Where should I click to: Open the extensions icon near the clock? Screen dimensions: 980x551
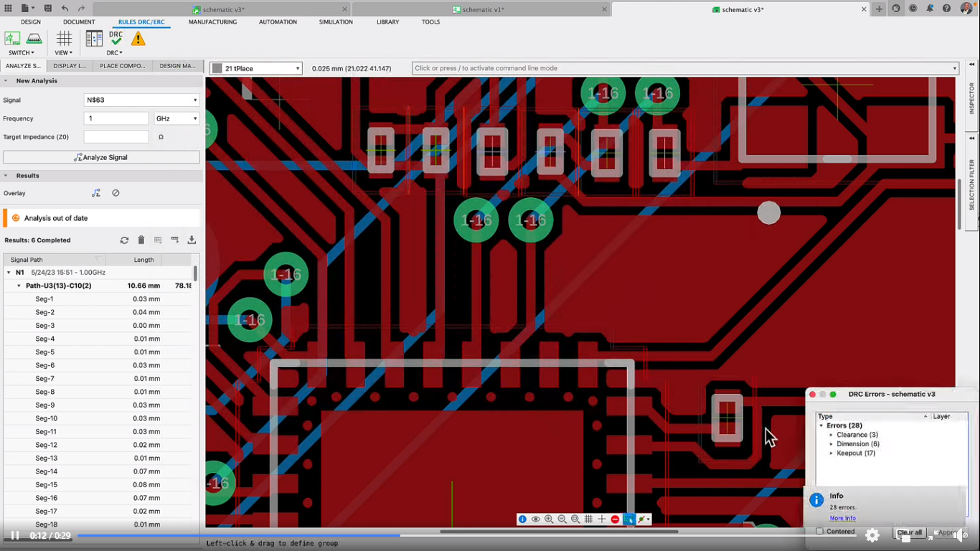pyautogui.click(x=896, y=9)
